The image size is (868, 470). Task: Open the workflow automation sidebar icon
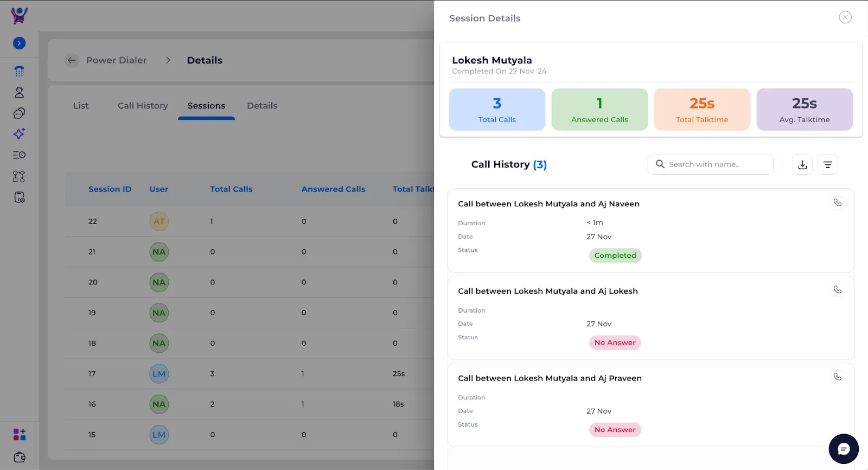coord(19,176)
